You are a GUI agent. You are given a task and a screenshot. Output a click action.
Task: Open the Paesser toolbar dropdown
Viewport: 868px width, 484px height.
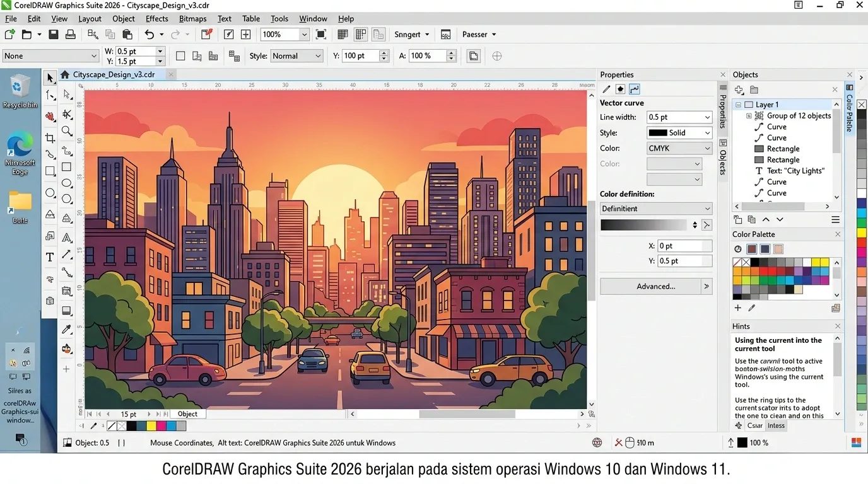[479, 35]
